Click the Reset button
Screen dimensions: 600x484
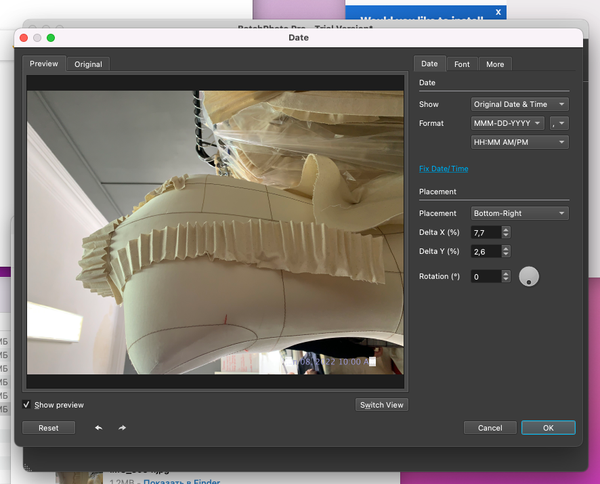point(48,428)
